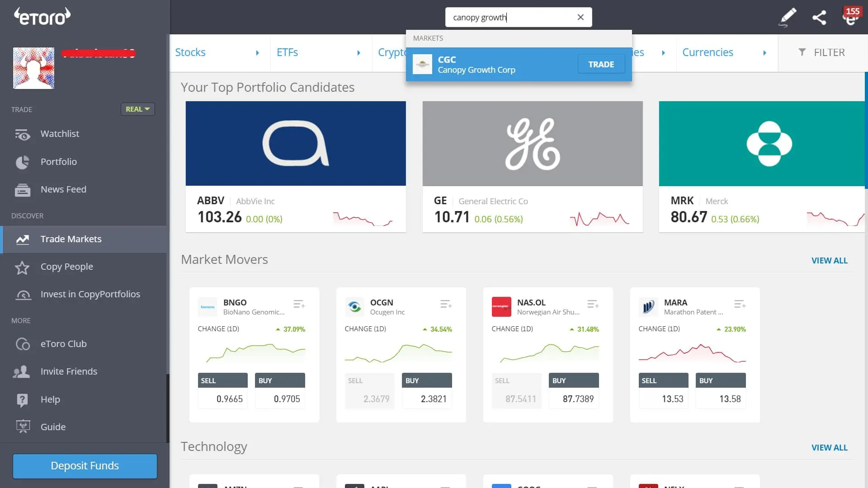Viewport: 868px width, 488px height.
Task: Open the FILTER option
Action: click(x=822, y=52)
